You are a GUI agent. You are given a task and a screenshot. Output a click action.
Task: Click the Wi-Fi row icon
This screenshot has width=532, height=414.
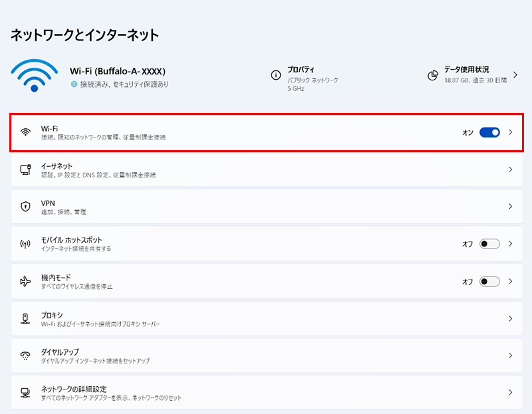[25, 132]
